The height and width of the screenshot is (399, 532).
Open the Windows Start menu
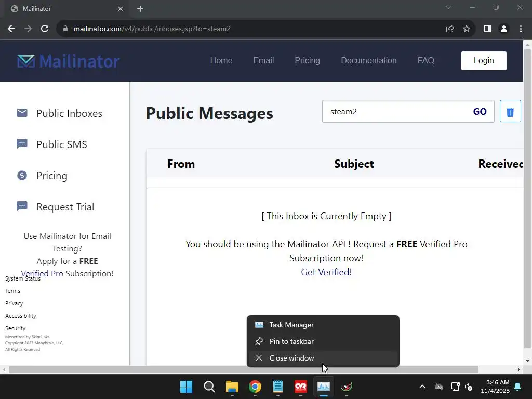tap(187, 387)
